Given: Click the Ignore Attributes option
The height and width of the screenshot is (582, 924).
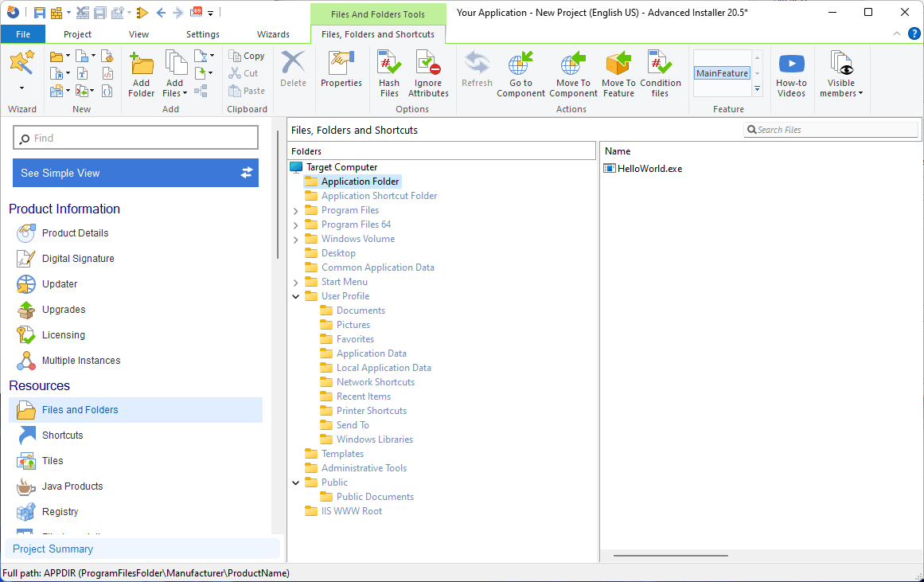Looking at the screenshot, I should coord(428,74).
